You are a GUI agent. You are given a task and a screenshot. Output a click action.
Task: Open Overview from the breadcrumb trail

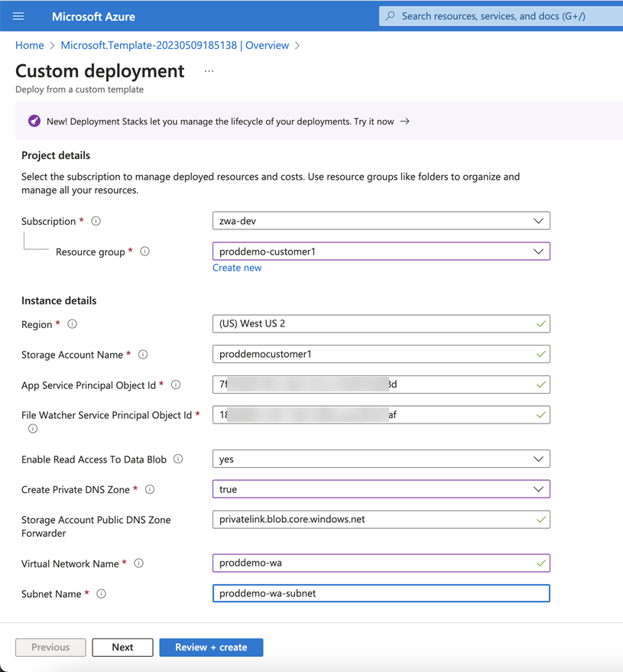point(267,45)
